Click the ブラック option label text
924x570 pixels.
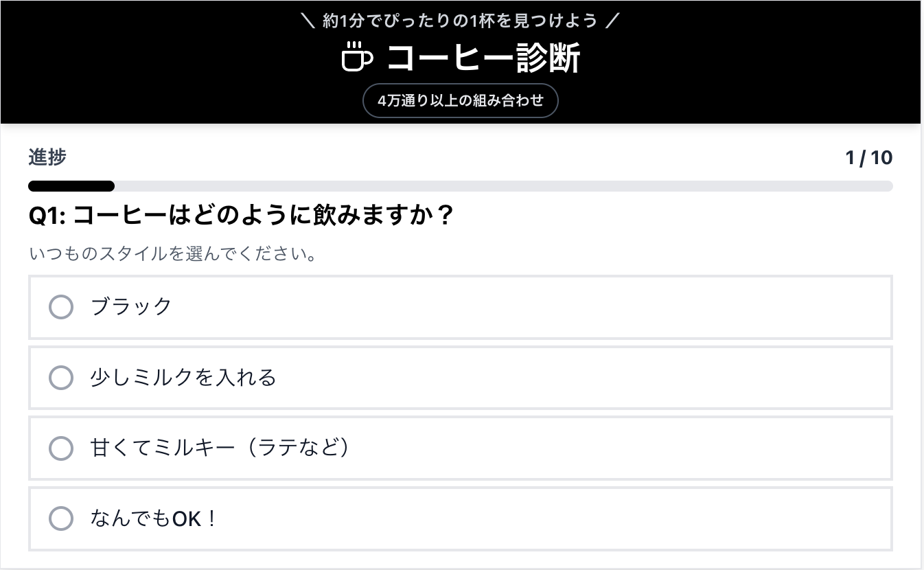point(131,306)
